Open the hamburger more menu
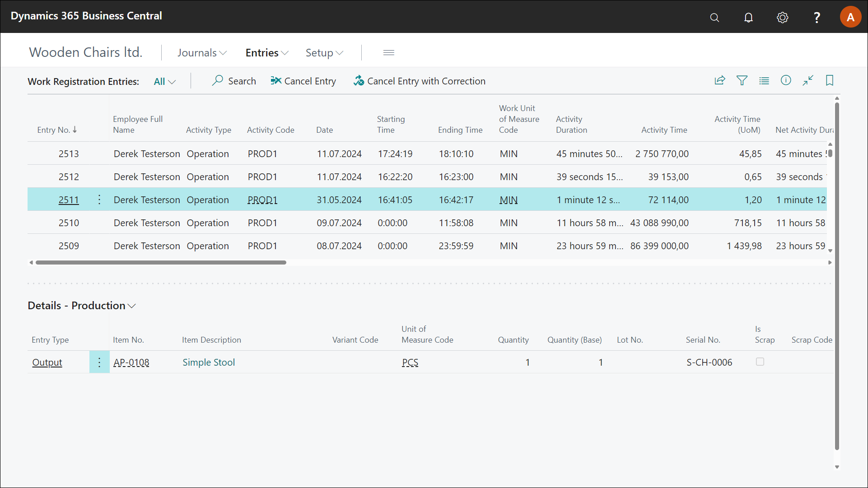Image resolution: width=868 pixels, height=488 pixels. coord(389,53)
